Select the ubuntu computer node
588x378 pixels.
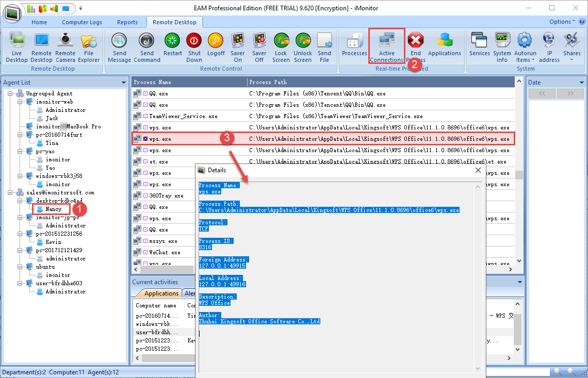45,267
